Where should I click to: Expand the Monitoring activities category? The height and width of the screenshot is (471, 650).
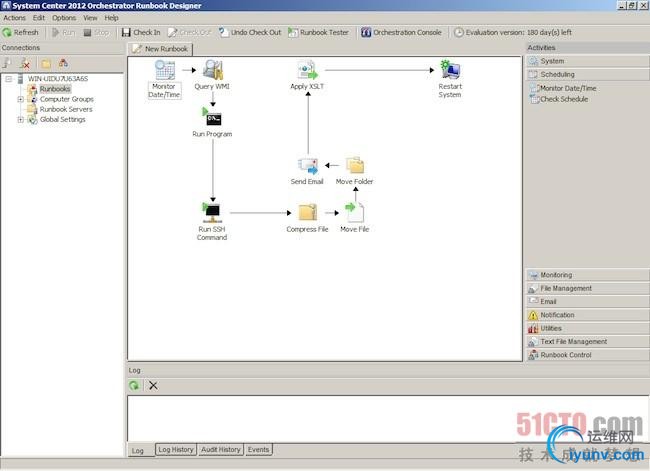(x=587, y=275)
